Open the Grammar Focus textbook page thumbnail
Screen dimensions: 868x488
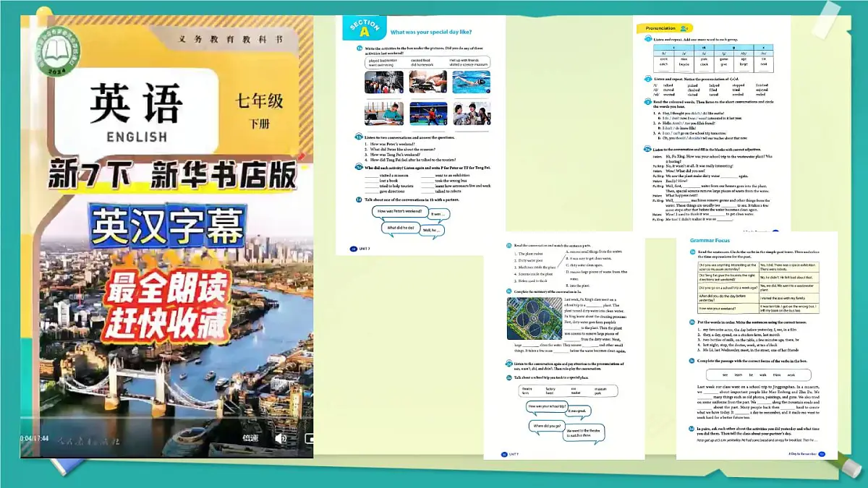(757, 345)
